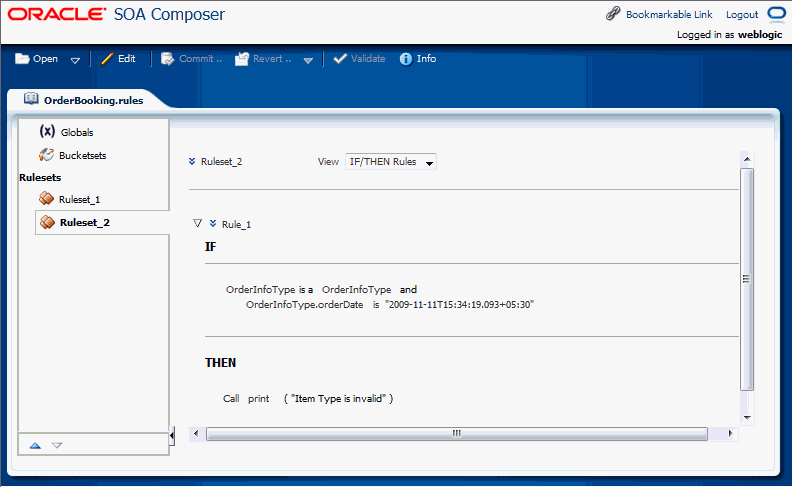Open the View IF/THEN Rules dropdown
792x487 pixels.
click(x=390, y=162)
